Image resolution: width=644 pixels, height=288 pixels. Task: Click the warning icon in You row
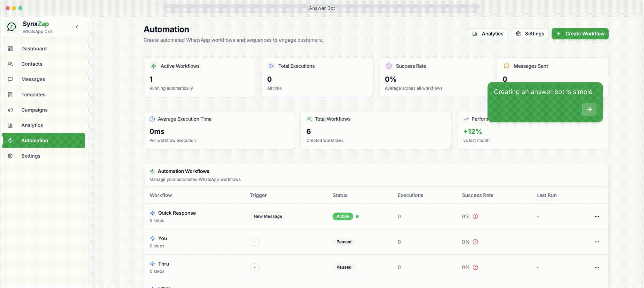point(475,242)
